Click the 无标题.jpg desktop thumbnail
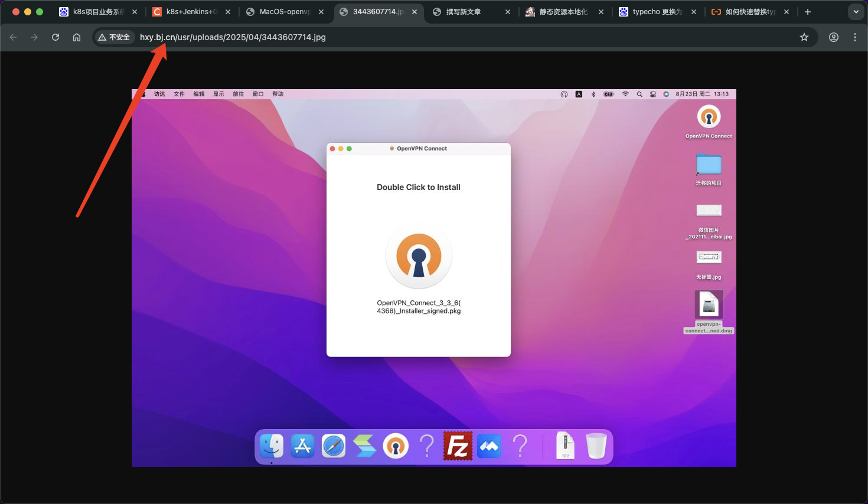The image size is (868, 504). (709, 257)
